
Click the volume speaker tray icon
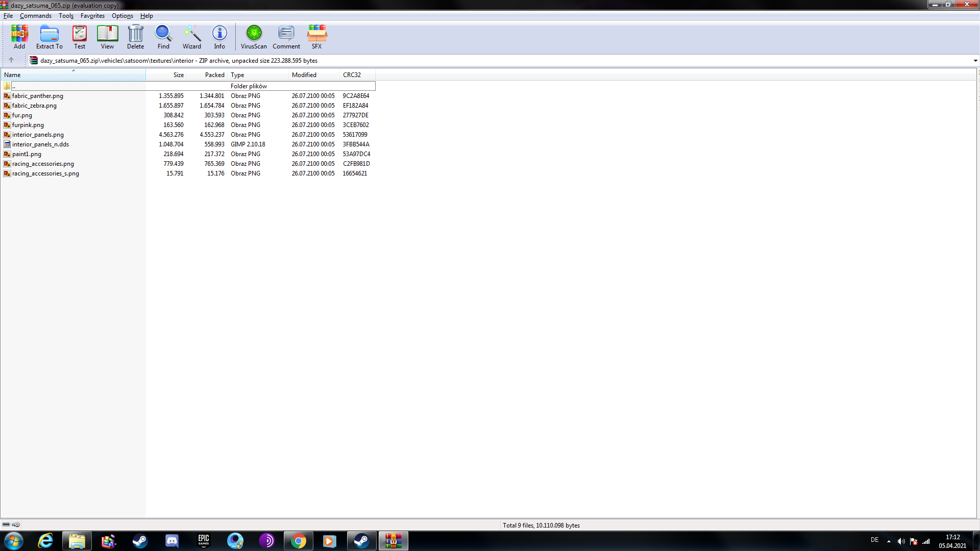point(901,541)
